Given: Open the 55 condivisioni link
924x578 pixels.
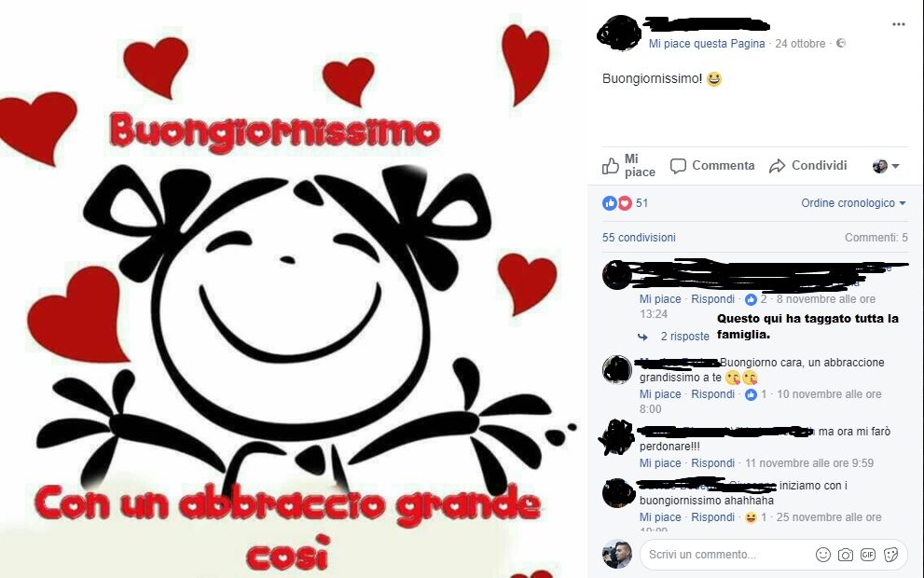Looking at the screenshot, I should click(x=639, y=238).
